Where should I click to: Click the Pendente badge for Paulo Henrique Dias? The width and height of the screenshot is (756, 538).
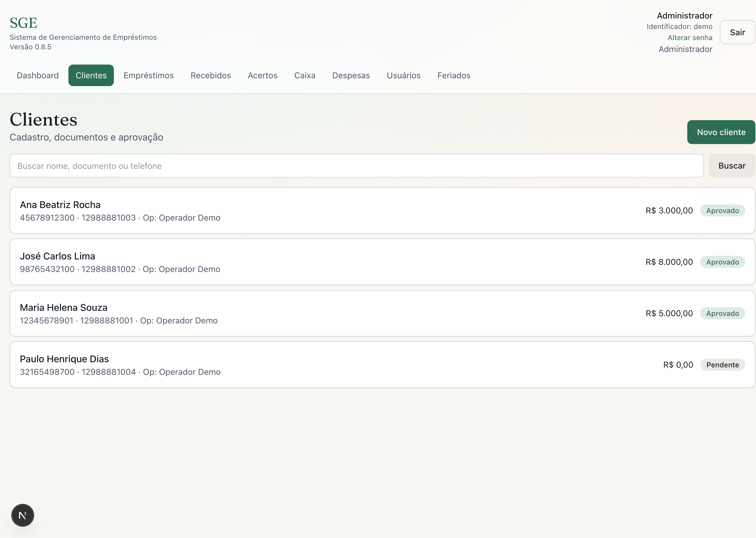723,364
